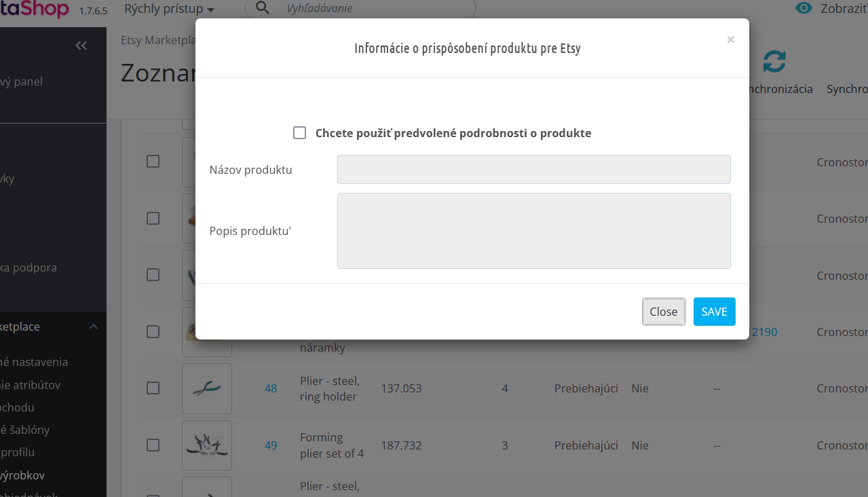This screenshot has height=497, width=868.
Task: Open the Rýchly prístup dropdown
Action: pos(169,10)
